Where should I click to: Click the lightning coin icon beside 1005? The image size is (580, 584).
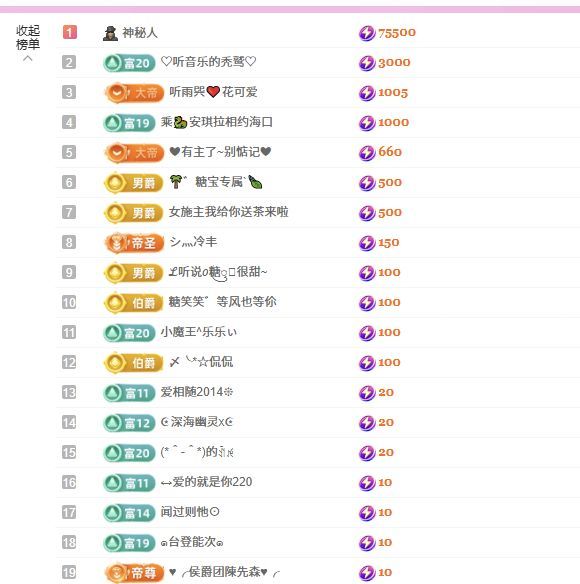tap(367, 93)
